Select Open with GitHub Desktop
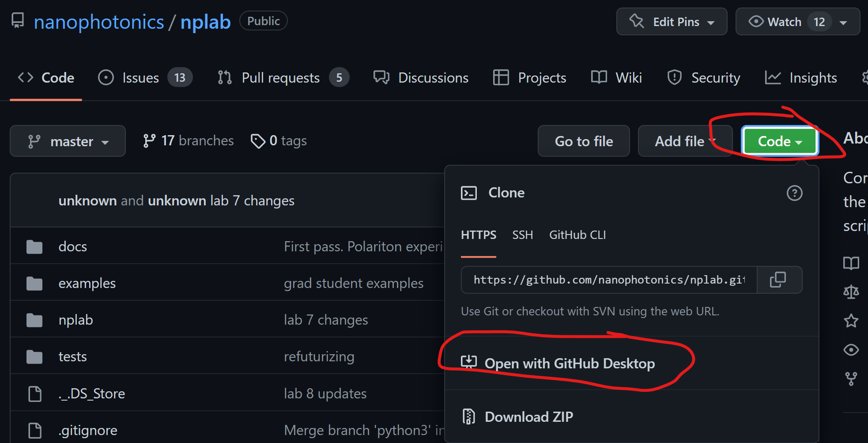 (x=570, y=363)
